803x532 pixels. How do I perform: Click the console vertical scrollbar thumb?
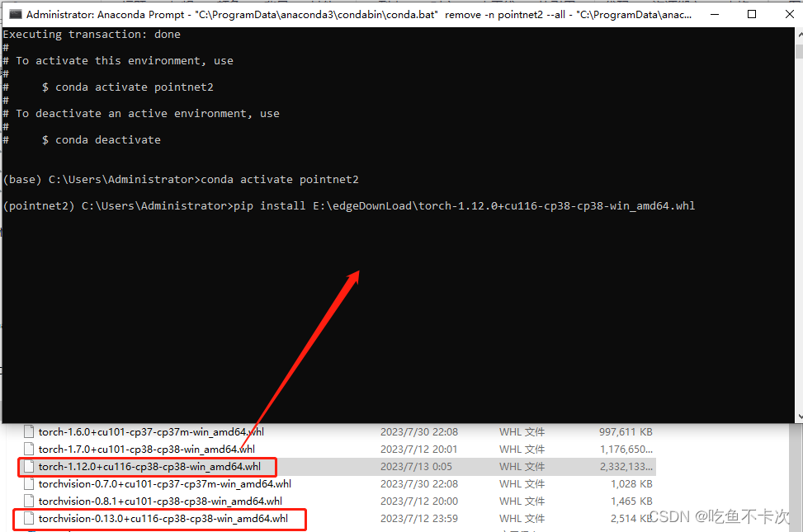[799, 52]
